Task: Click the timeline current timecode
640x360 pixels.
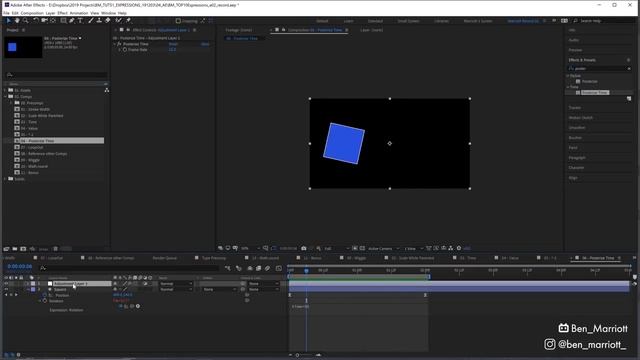Action: pos(20,266)
